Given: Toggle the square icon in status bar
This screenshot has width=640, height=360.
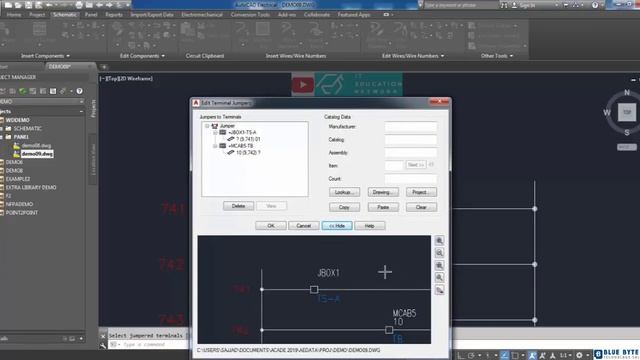Looking at the screenshot, I should [515, 356].
